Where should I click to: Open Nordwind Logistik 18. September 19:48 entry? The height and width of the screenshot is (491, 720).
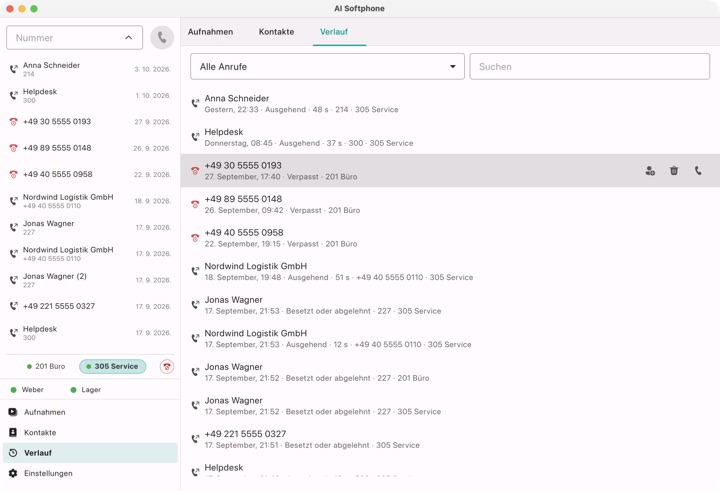(450, 271)
